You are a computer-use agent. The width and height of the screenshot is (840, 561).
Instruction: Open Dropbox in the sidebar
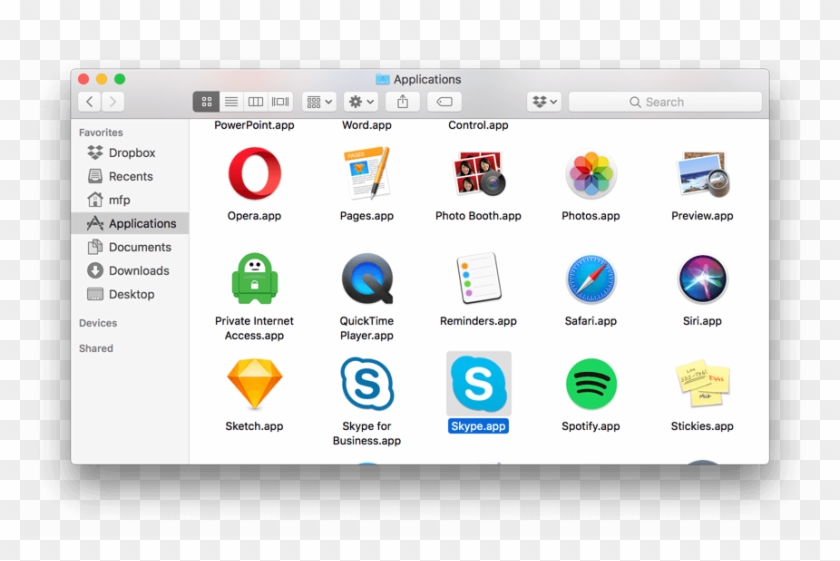[x=130, y=153]
